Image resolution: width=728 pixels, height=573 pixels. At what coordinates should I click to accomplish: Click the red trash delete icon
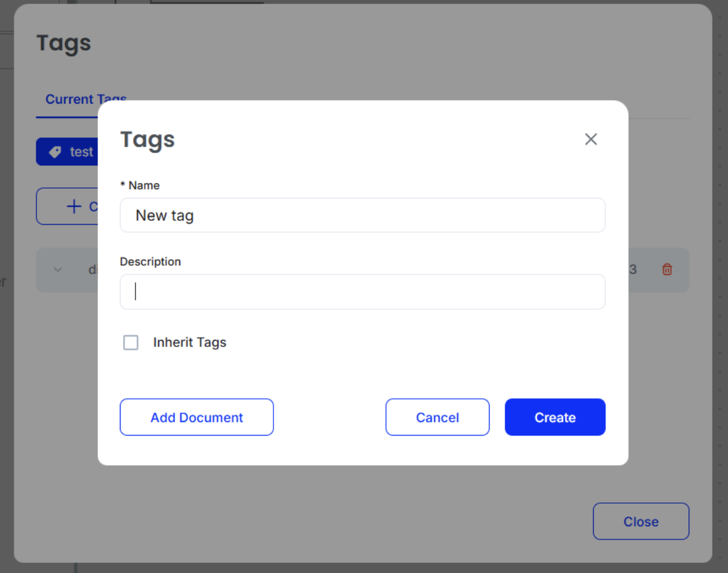tap(667, 270)
